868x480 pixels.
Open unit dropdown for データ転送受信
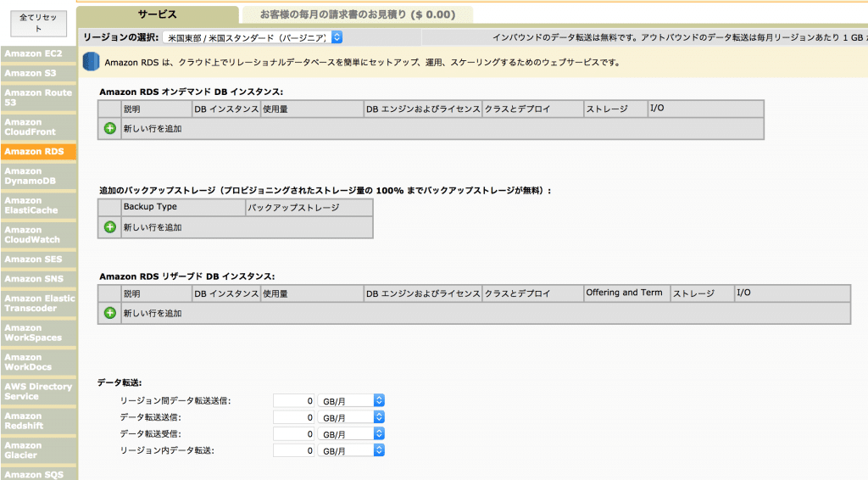click(x=351, y=434)
